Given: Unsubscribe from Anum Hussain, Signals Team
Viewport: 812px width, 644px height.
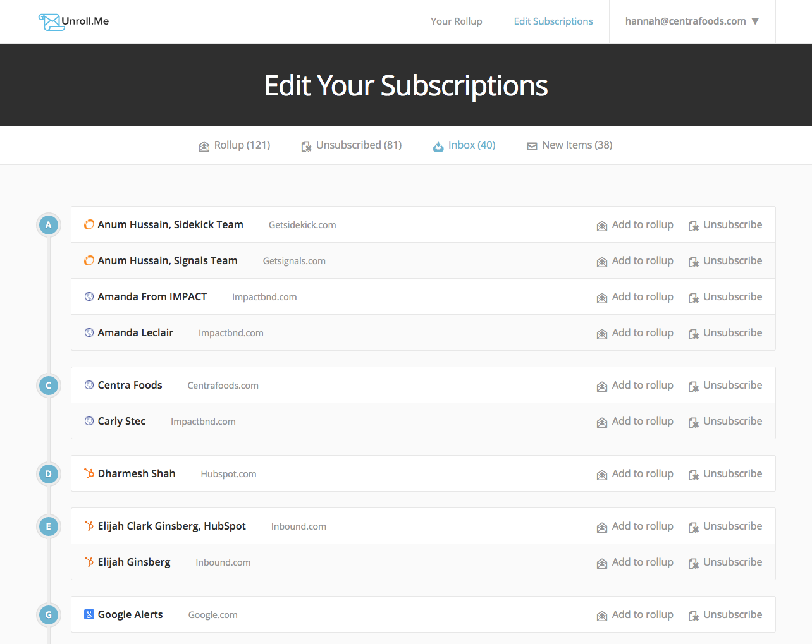Looking at the screenshot, I should (725, 261).
